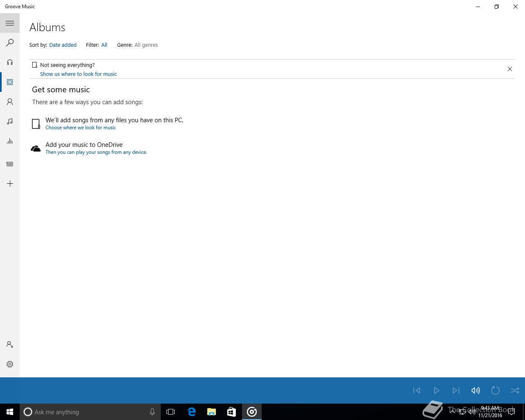Open Songs via music note icon
The image size is (525, 420).
[10, 121]
